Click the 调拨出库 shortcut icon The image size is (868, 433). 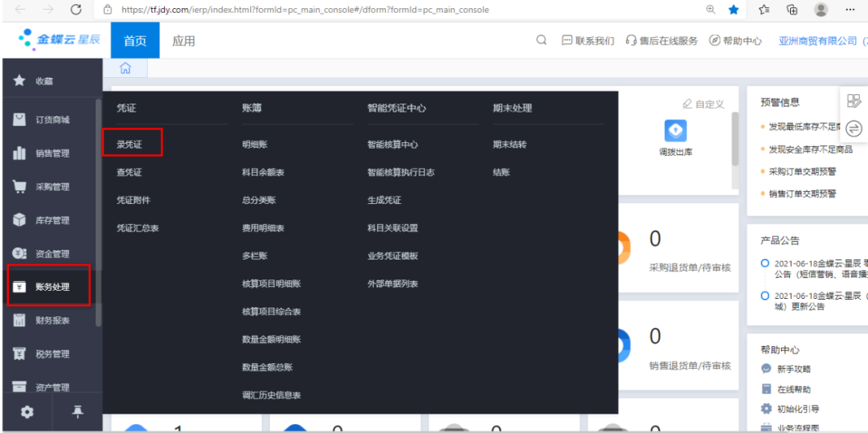tap(675, 131)
